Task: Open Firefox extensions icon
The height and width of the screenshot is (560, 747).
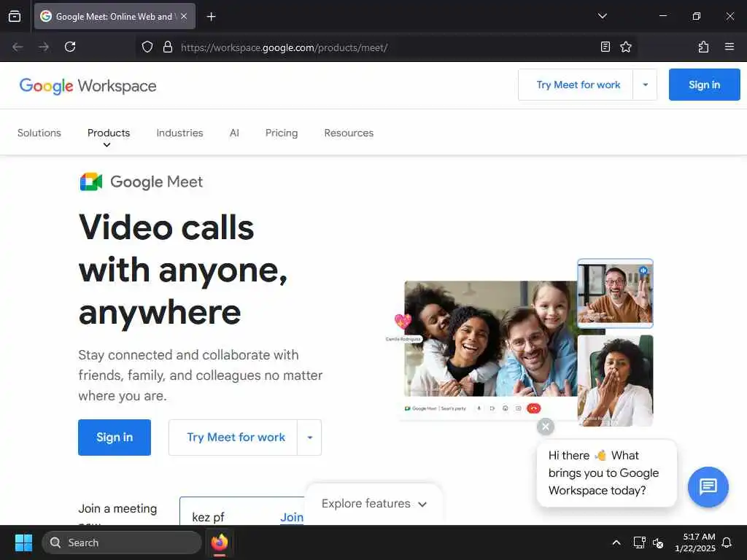Action: click(703, 47)
